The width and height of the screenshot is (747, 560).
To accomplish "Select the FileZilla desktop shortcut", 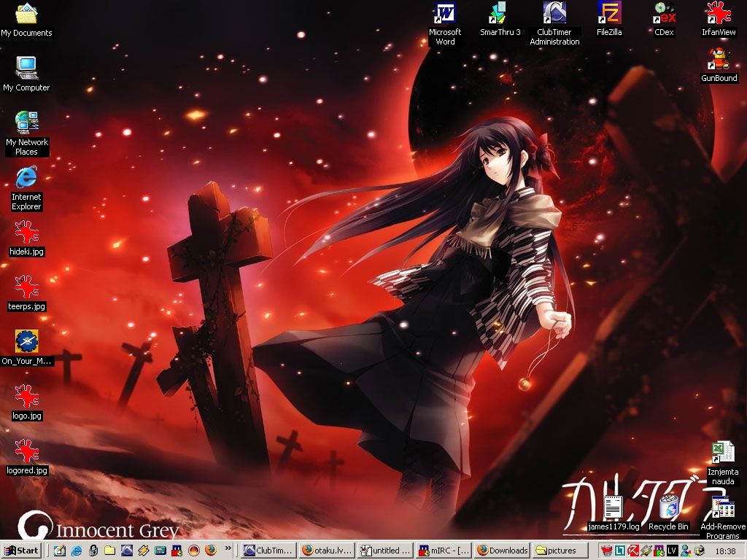I will 609,20.
